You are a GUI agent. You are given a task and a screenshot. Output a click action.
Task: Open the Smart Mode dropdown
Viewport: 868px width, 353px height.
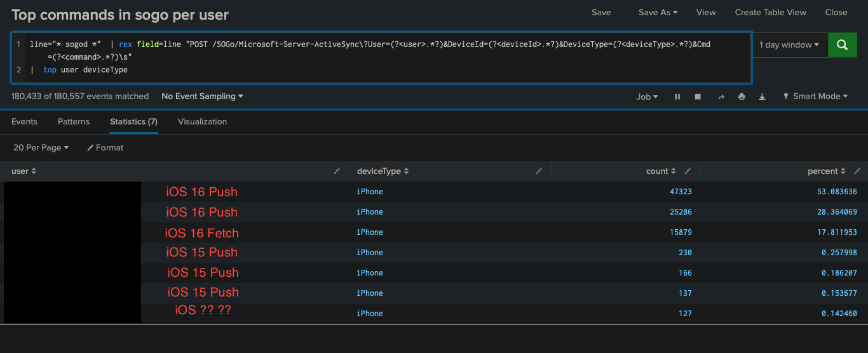tap(815, 97)
